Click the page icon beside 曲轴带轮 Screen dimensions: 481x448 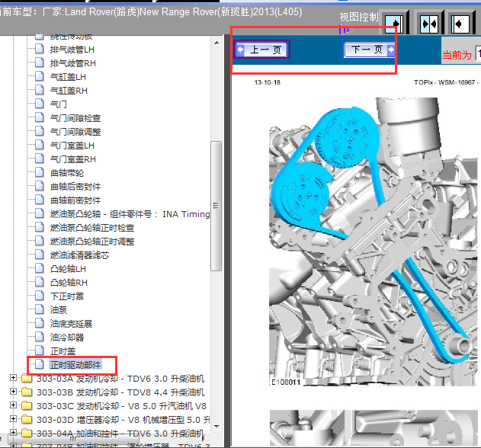[40, 173]
